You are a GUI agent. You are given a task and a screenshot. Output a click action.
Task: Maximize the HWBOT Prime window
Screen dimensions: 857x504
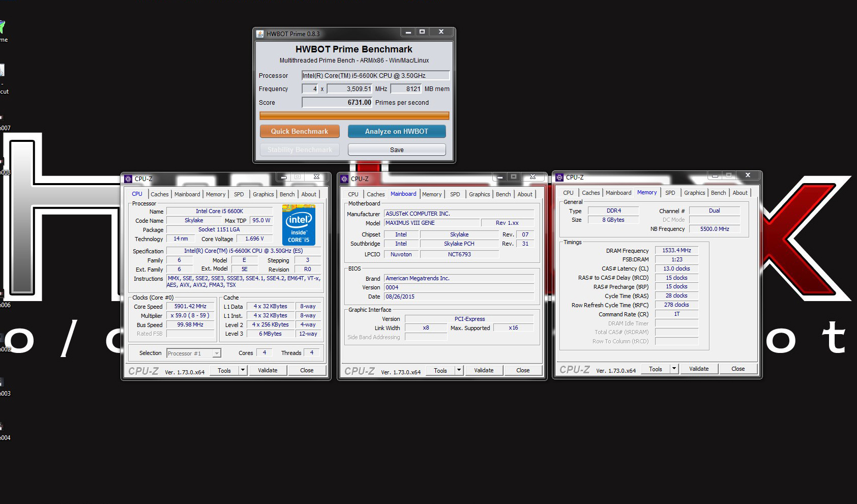click(x=422, y=32)
